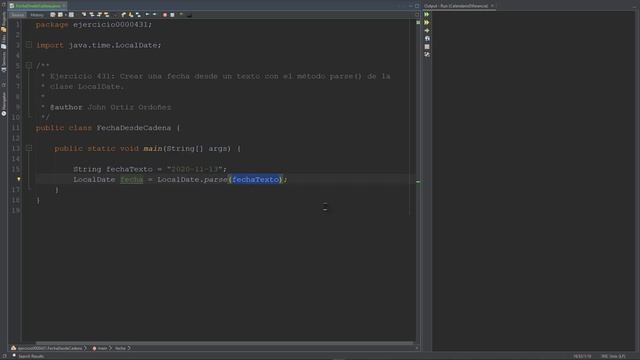Open the Services side panel tab

click(x=4, y=62)
